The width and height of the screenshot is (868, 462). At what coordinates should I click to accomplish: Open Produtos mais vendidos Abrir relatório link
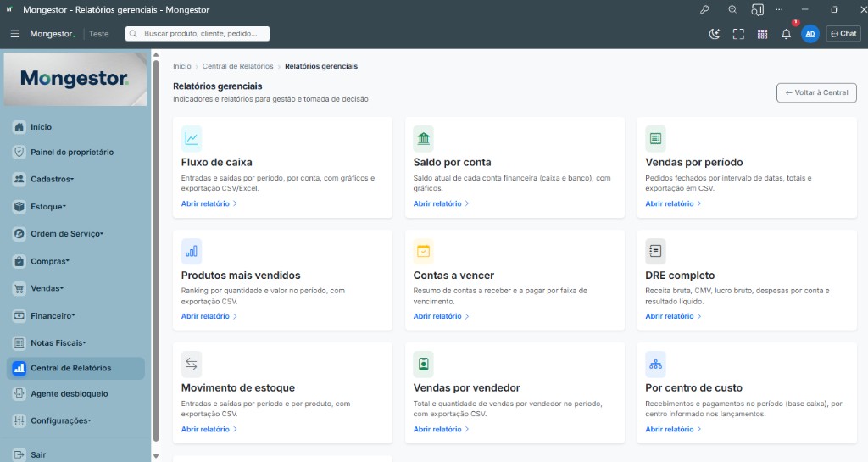tap(209, 316)
